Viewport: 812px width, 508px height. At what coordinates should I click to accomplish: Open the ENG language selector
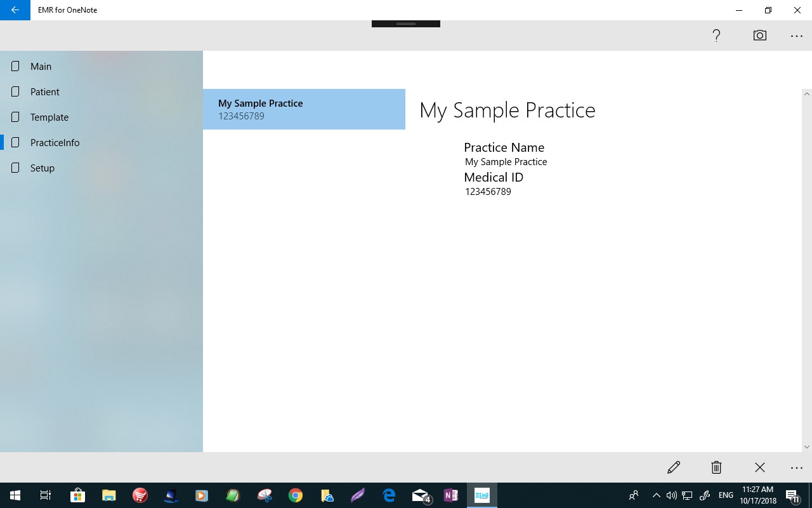click(725, 495)
